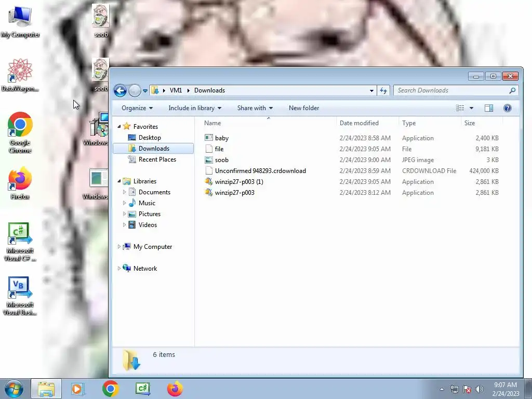Image resolution: width=532 pixels, height=399 pixels.
Task: Click the search magnifier icon
Action: click(x=513, y=90)
